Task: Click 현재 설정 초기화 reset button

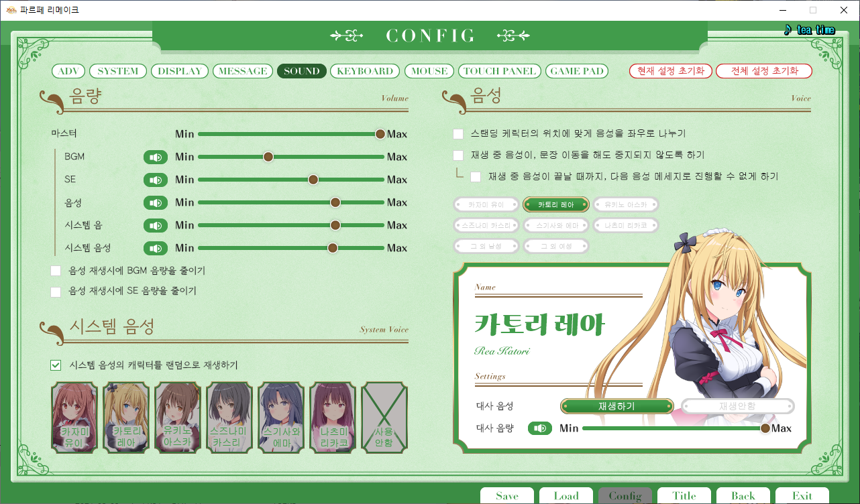Action: pos(671,71)
